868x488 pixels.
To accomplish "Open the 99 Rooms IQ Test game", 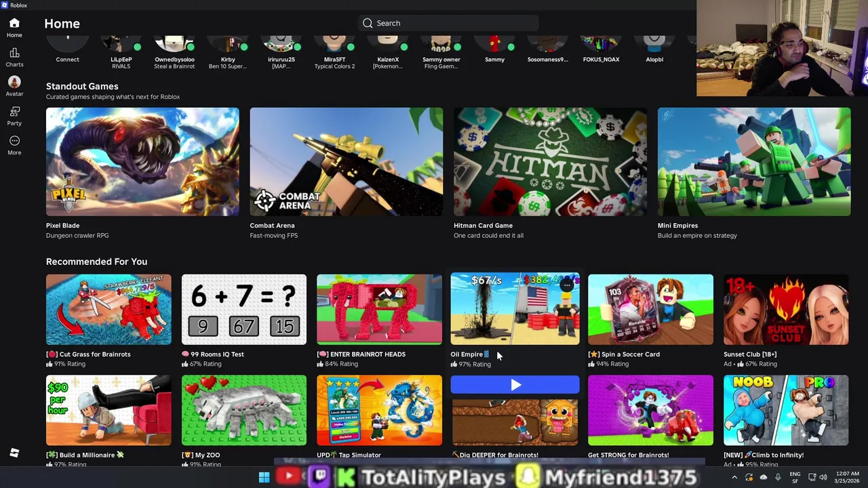I will click(244, 310).
